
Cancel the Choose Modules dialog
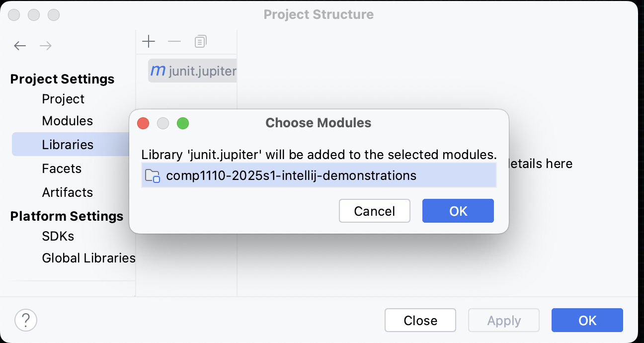pos(374,211)
